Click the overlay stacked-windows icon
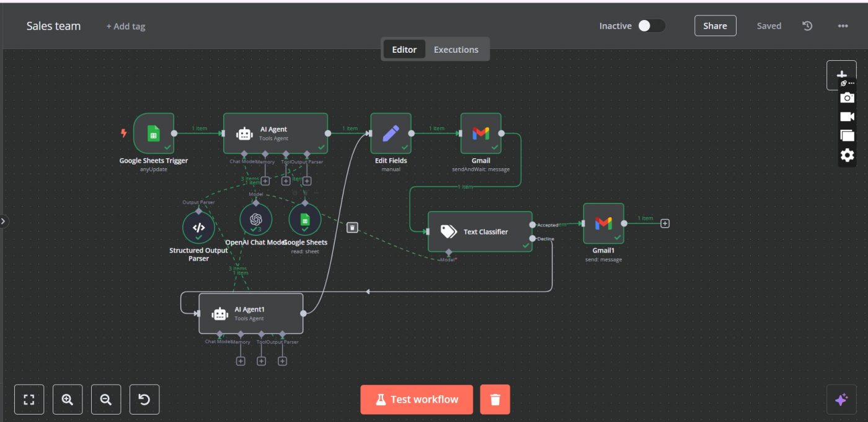Viewport: 868px width, 422px height. (847, 135)
